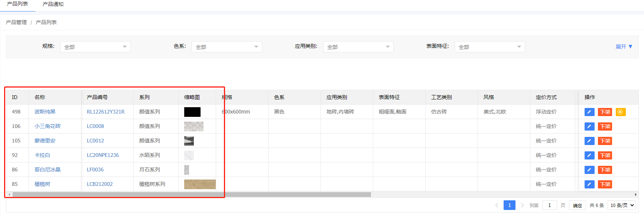Image resolution: width=644 pixels, height=217 pixels.
Task: Click 产品列表 breadcrumb
Action: [46, 22]
